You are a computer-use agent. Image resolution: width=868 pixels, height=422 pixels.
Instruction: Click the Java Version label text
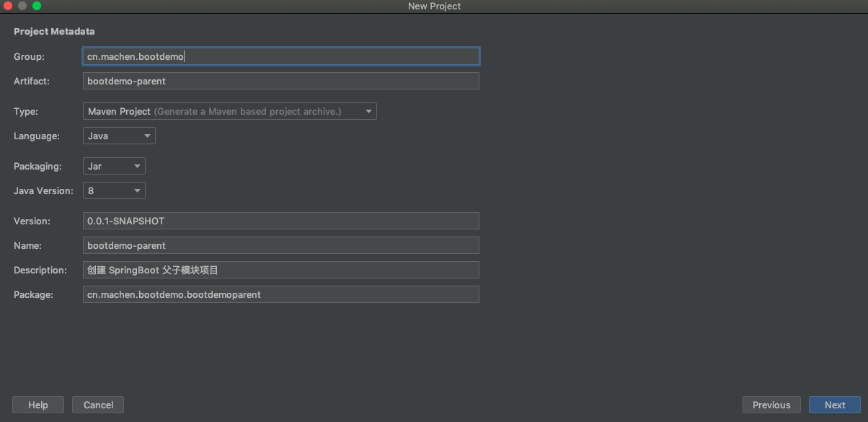[43, 190]
